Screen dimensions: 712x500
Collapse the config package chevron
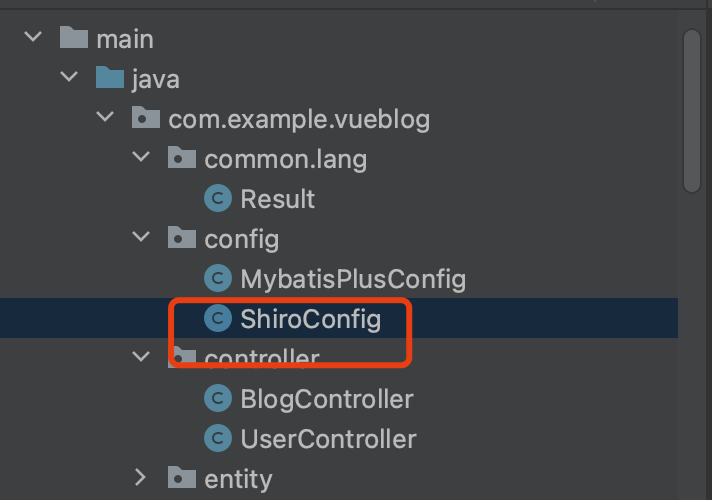click(141, 239)
